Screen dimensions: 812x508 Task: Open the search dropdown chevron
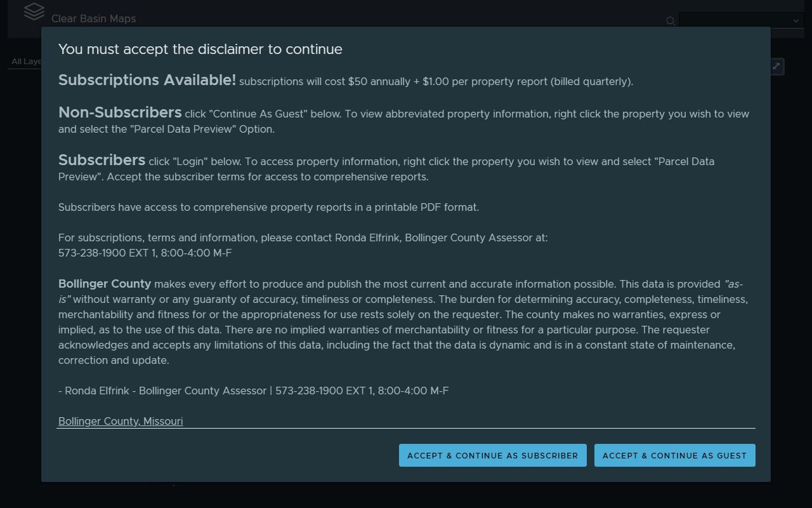point(796,21)
